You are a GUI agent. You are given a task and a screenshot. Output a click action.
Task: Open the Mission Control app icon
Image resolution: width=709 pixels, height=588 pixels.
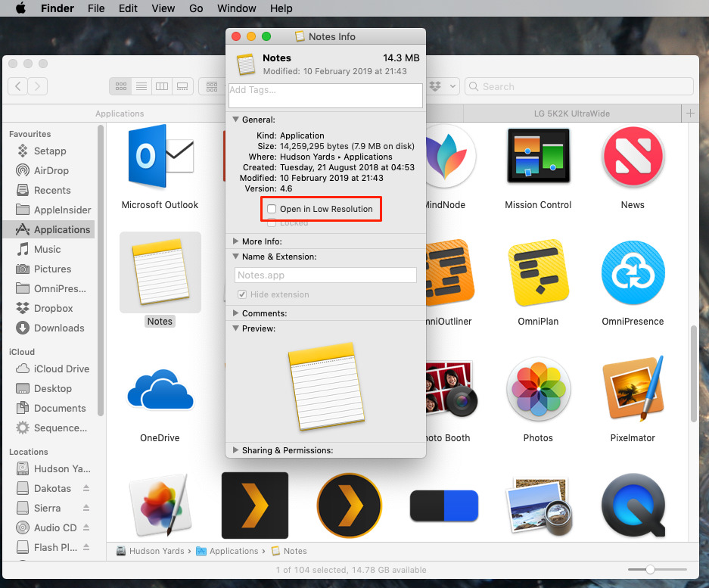point(538,156)
